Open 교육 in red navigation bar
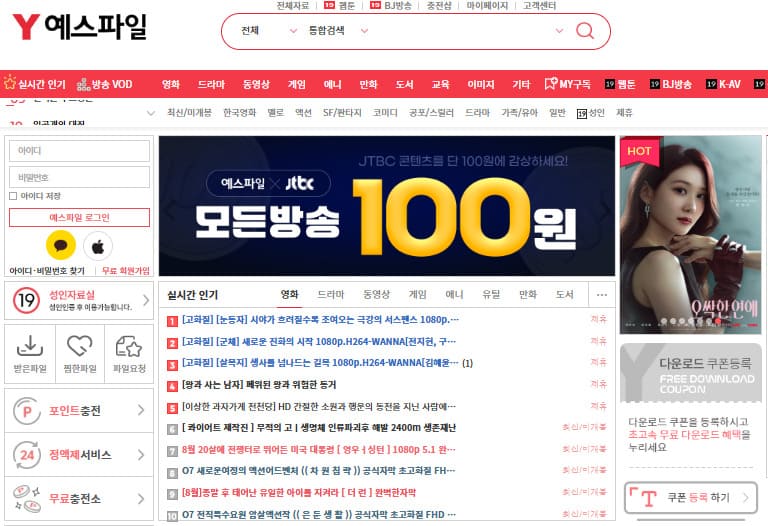This screenshot has width=768, height=526. pyautogui.click(x=440, y=84)
